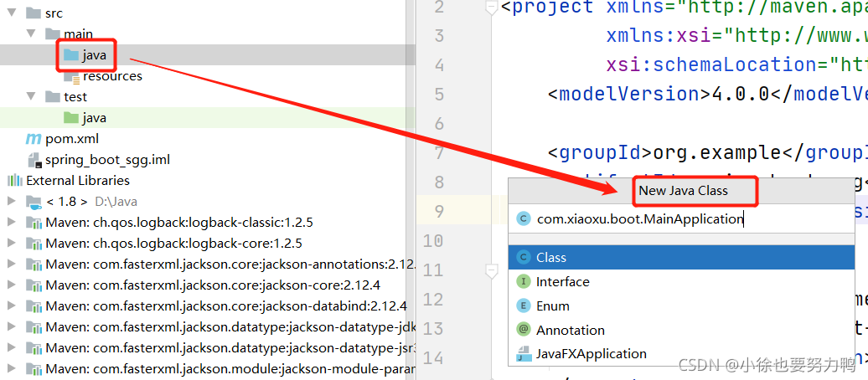The image size is (868, 380).
Task: Expand the jackson-core:2.12.4 library node
Action: click(12, 285)
